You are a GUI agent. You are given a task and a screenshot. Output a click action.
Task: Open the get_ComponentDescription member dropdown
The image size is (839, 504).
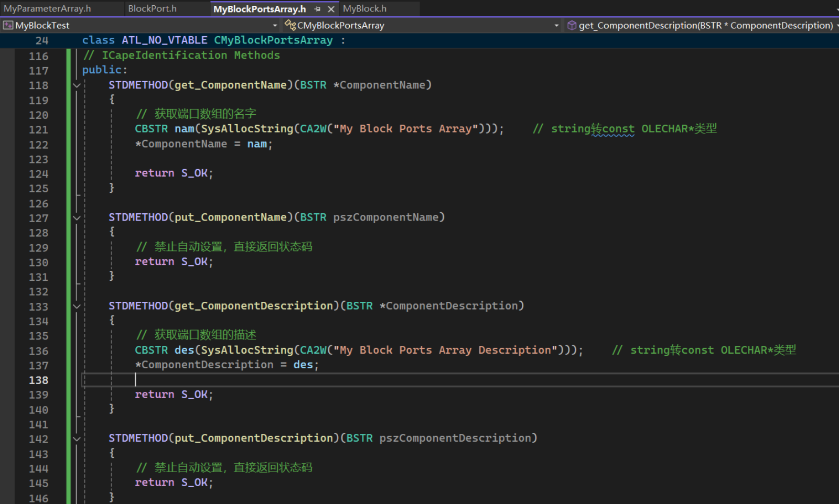coord(837,25)
